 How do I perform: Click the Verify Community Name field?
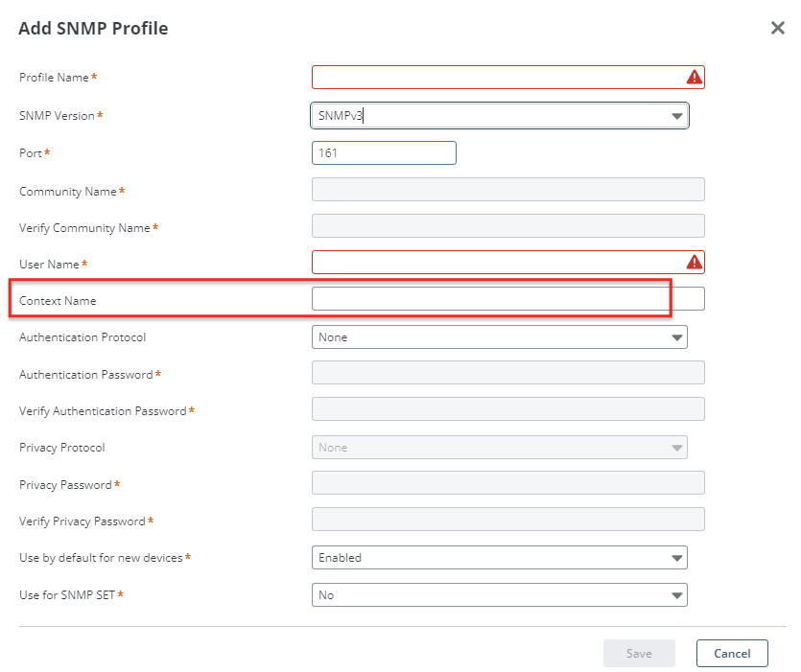[x=507, y=226]
